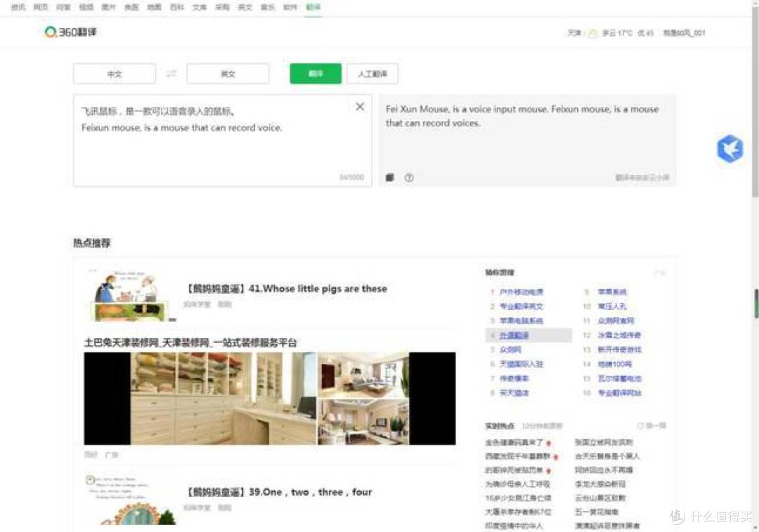Open suggestion 专业翻译英文
This screenshot has height=532, width=759.
click(521, 306)
